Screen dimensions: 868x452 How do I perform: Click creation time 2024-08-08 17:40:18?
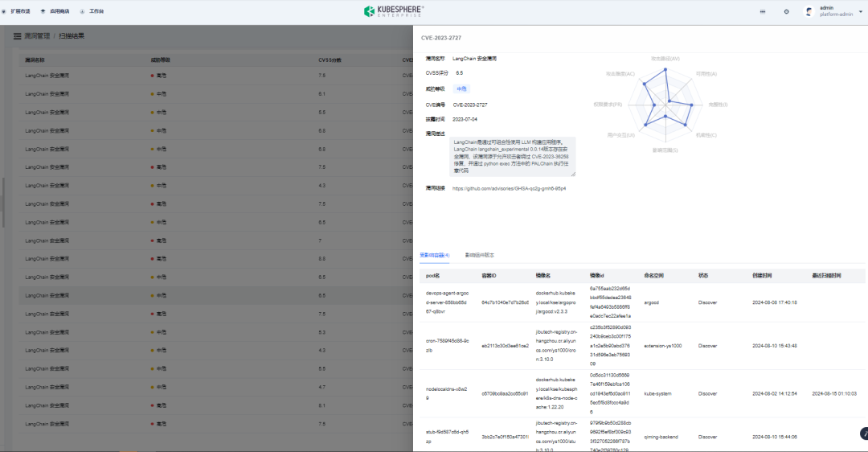tap(775, 302)
